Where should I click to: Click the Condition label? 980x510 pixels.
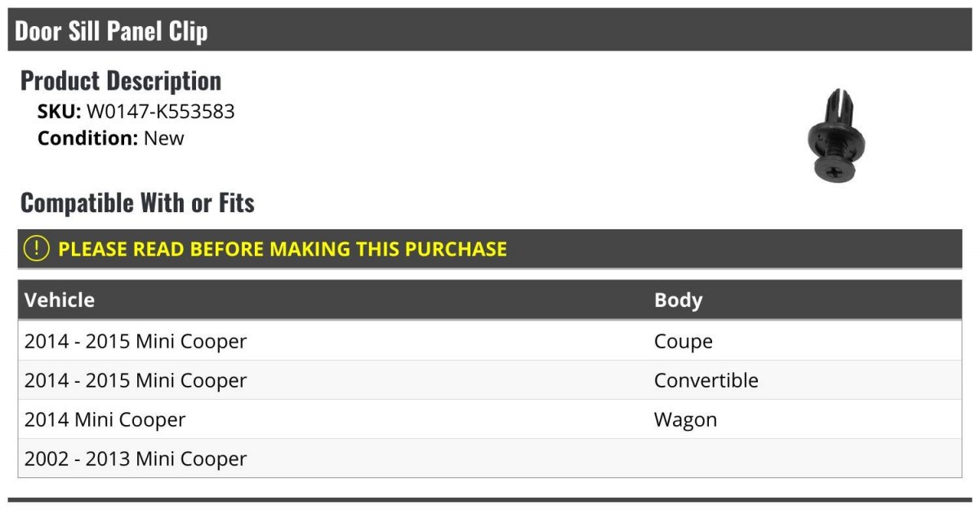click(87, 138)
